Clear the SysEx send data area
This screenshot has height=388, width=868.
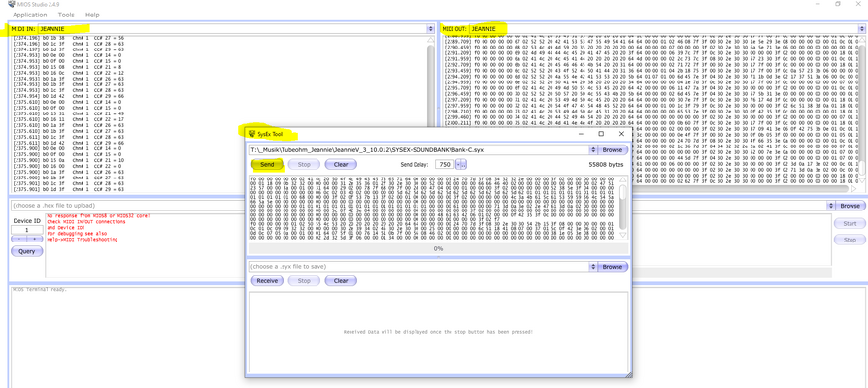[x=341, y=164]
